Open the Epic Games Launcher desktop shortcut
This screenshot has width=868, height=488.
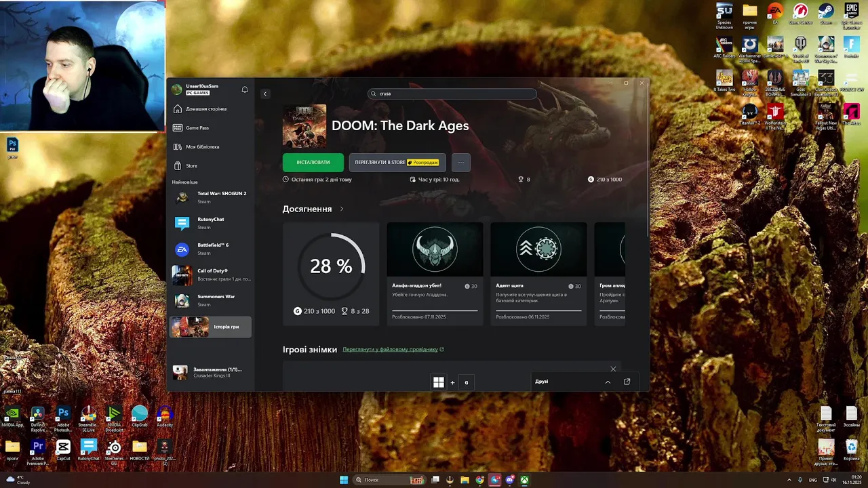point(852,16)
